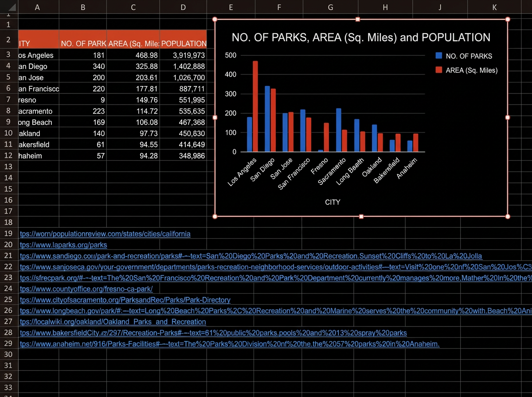Select the Fresno city cell
The width and height of the screenshot is (532, 397).
[39, 100]
